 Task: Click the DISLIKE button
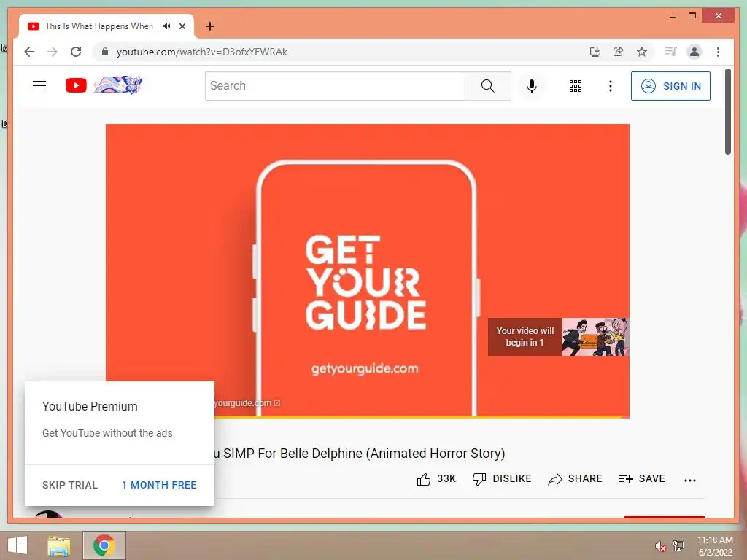(x=502, y=479)
